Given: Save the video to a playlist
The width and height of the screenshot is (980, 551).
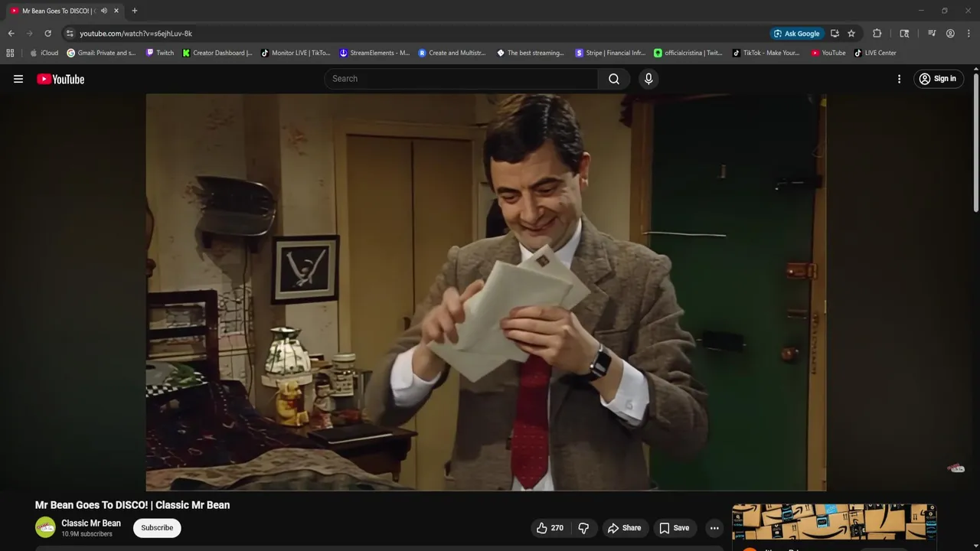Looking at the screenshot, I should 675,528.
